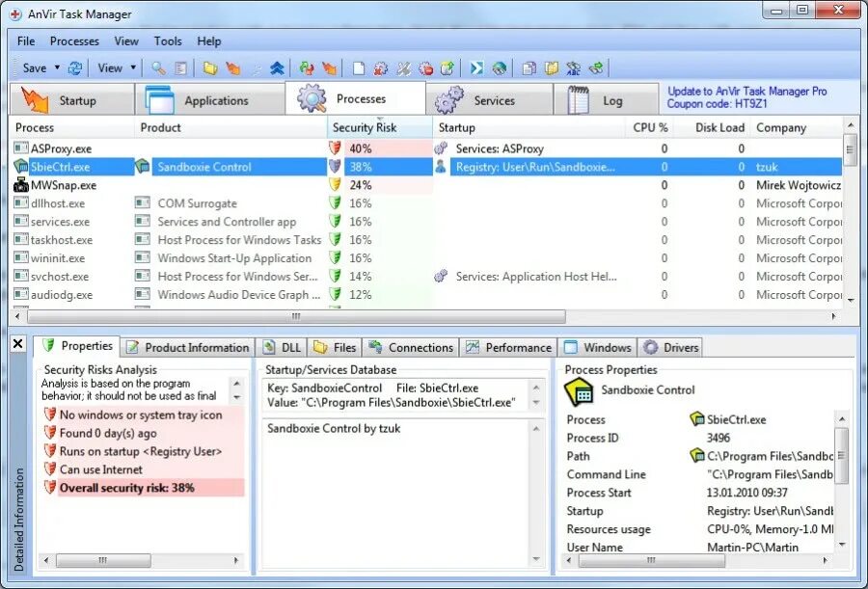Image resolution: width=868 pixels, height=589 pixels.
Task: Open the DLL tab
Action: click(x=282, y=348)
